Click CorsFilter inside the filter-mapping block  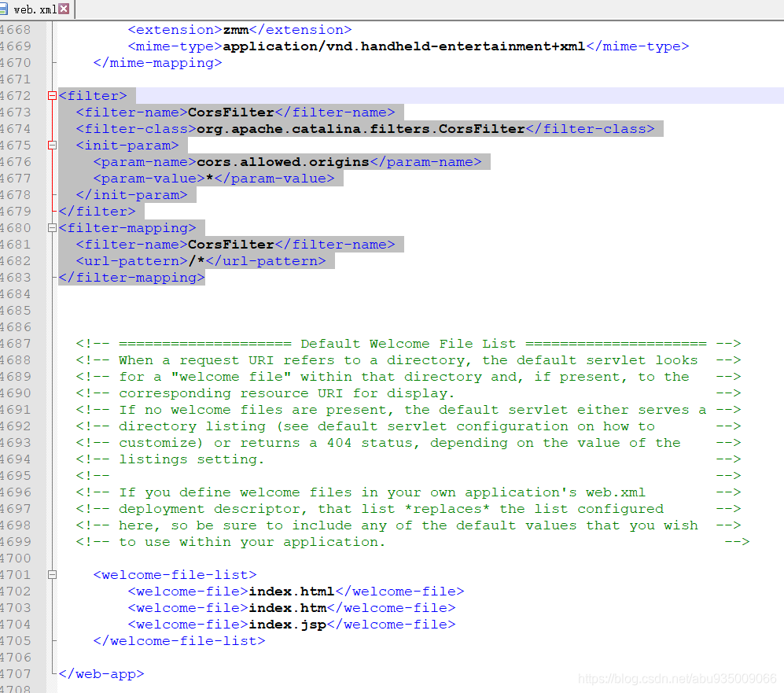[x=231, y=245]
